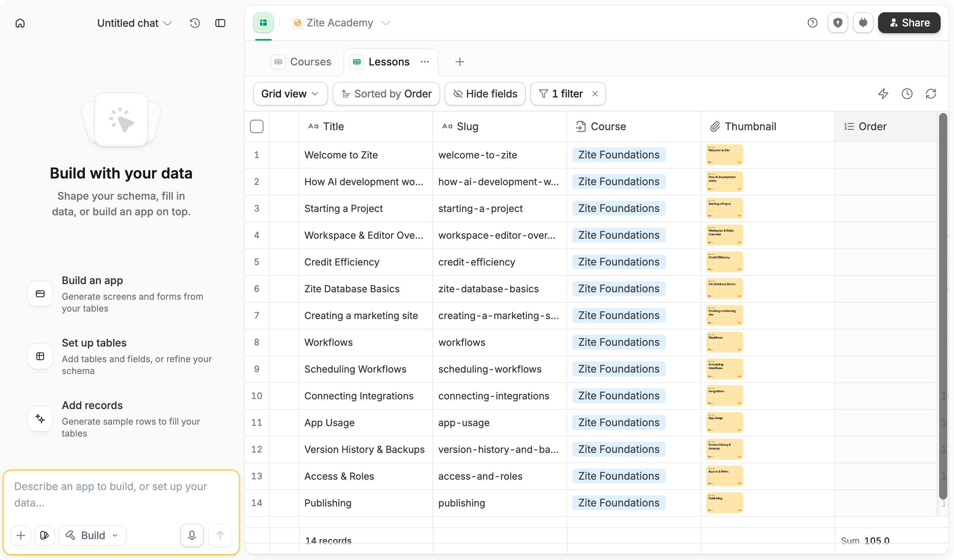
Task: Click the Thumbnail column header
Action: tap(768, 126)
